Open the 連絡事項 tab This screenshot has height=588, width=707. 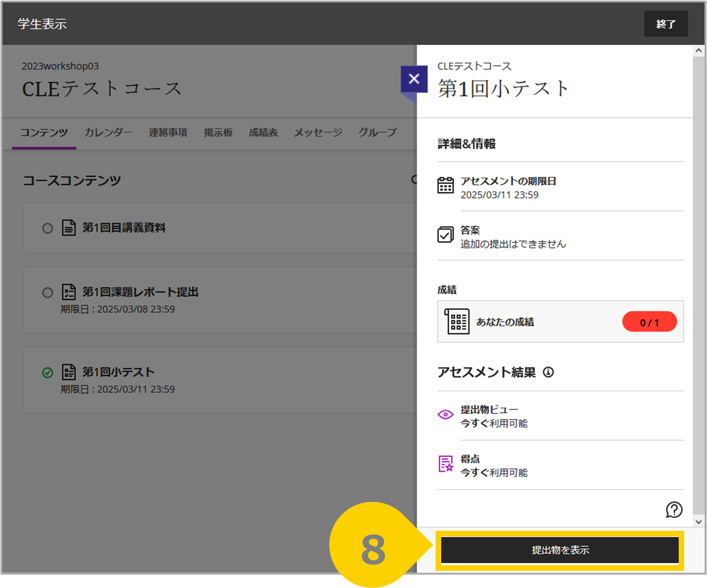tap(168, 132)
